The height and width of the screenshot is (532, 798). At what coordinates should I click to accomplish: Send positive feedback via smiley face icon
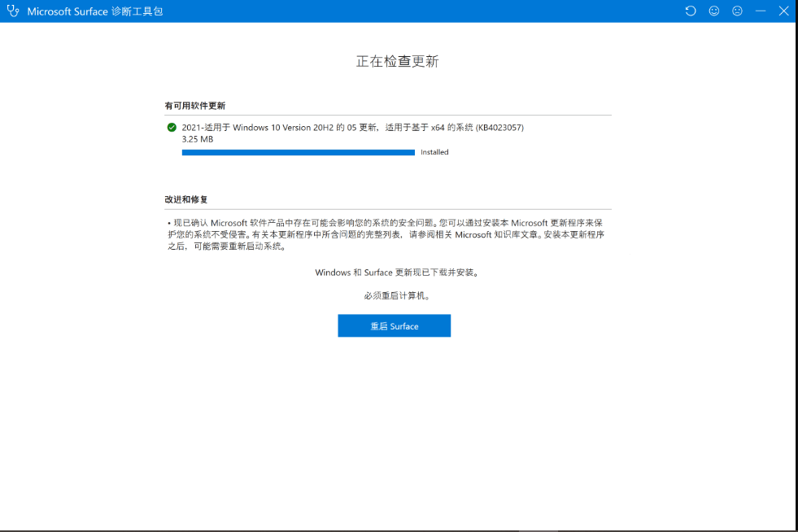coord(714,11)
